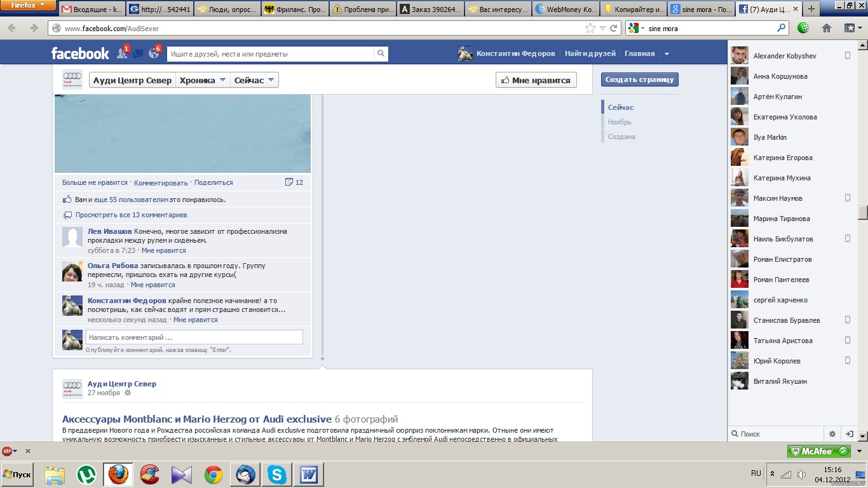Click the Главная link
The image size is (868, 488).
click(x=639, y=54)
